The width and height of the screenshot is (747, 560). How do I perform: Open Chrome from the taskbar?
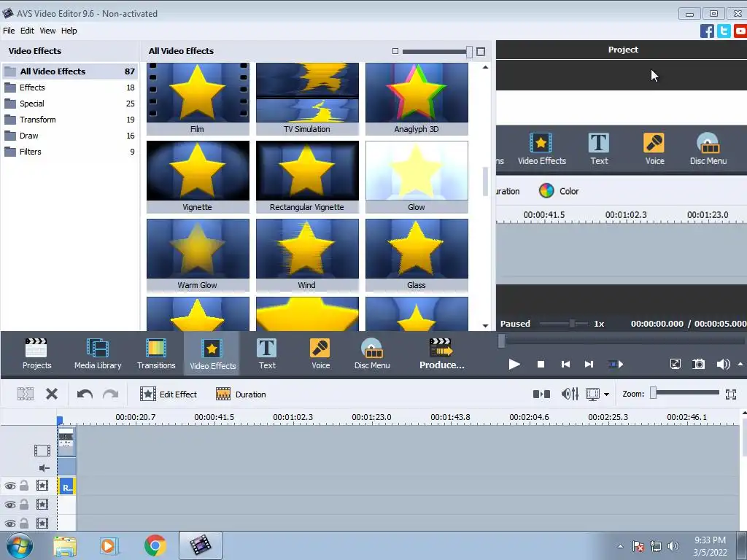pyautogui.click(x=155, y=545)
